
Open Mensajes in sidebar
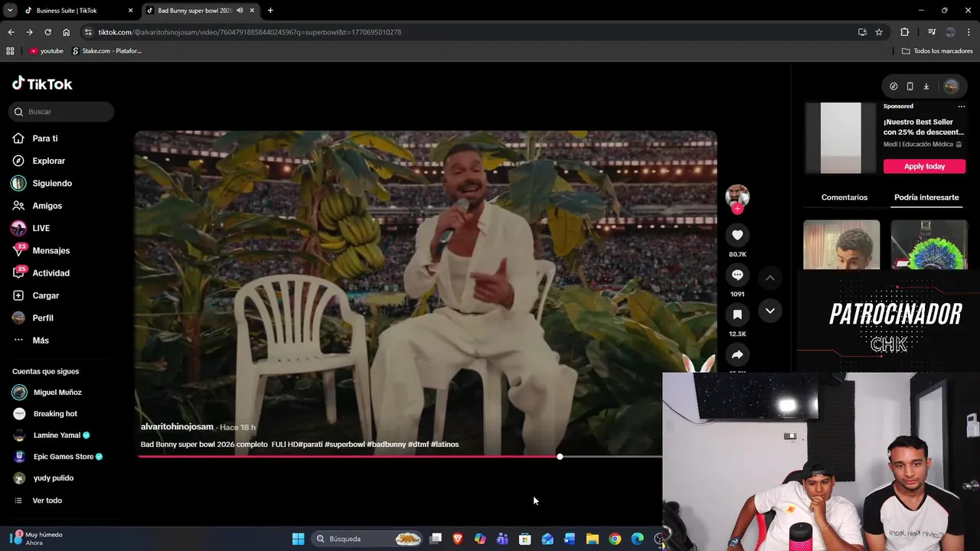[x=51, y=250]
